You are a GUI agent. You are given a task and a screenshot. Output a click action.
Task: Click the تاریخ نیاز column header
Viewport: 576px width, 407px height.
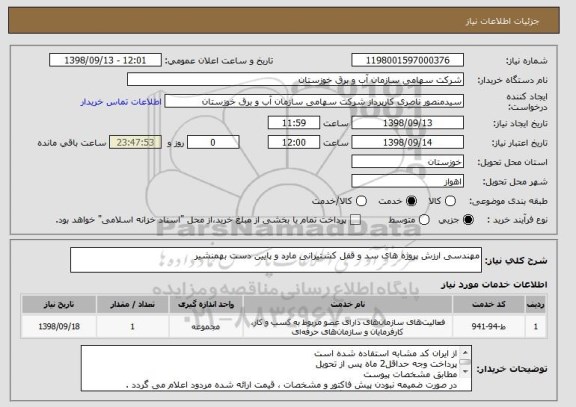(59, 304)
